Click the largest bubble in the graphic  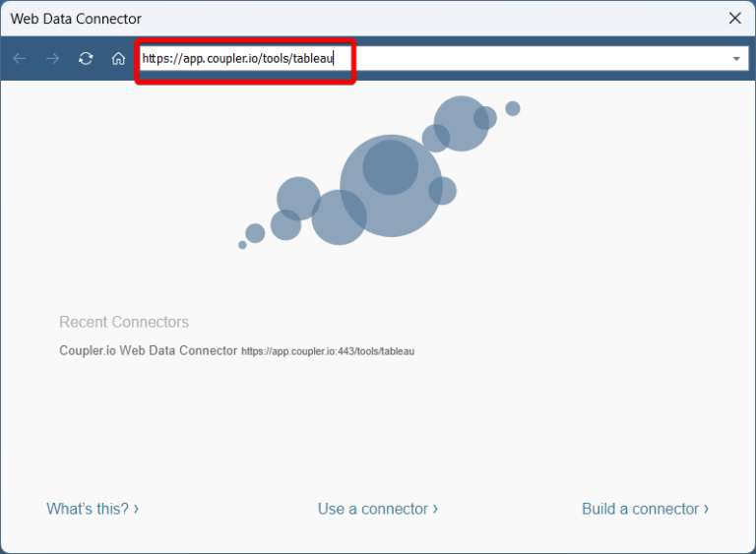coord(391,185)
